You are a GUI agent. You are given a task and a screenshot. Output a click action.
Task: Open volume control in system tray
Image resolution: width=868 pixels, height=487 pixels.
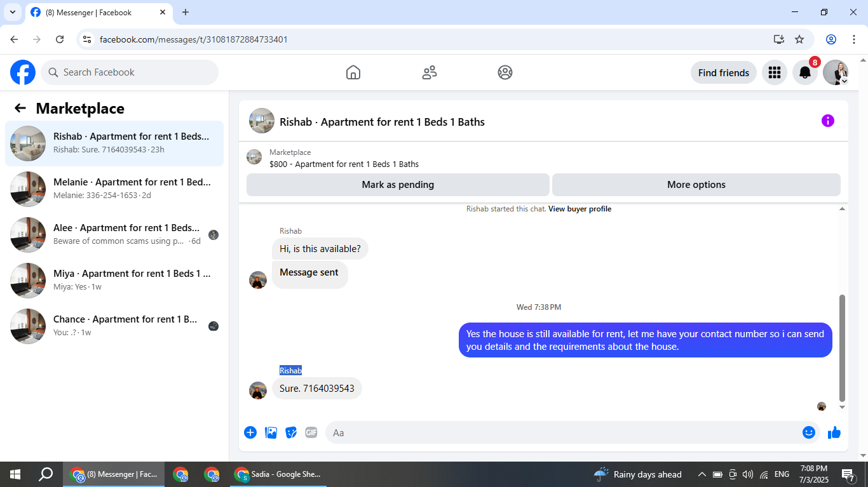pyautogui.click(x=747, y=474)
